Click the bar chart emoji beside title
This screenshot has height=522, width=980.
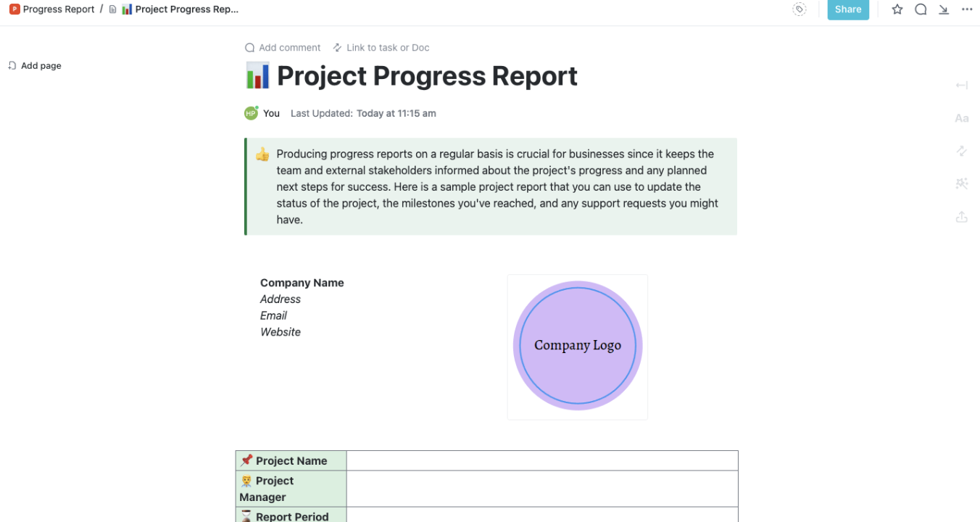click(x=257, y=76)
